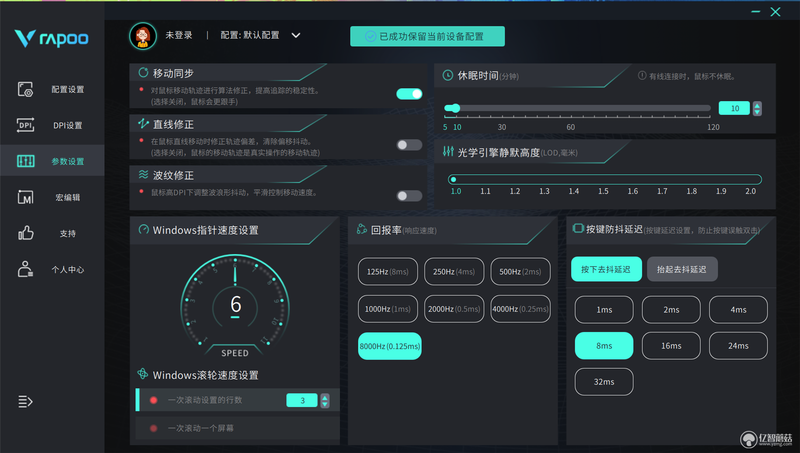800x453 pixels.
Task: Click the 120 mark on the sleep scale
Action: [713, 127]
